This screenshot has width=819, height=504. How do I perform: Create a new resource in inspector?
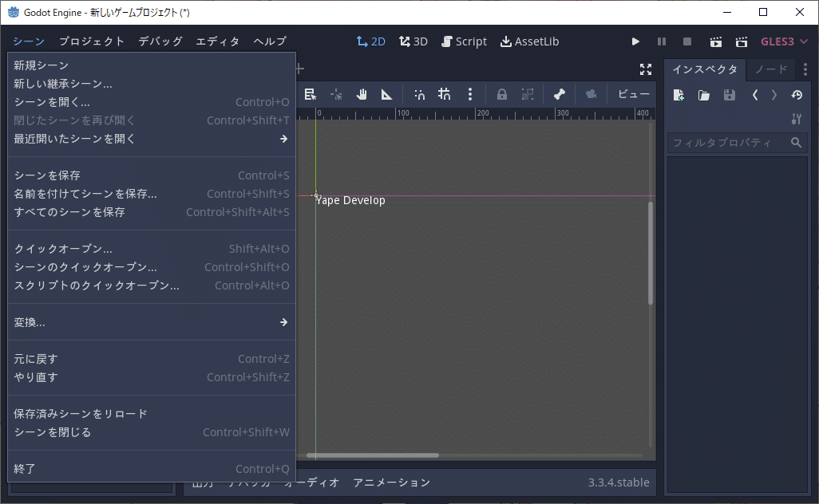coord(679,95)
